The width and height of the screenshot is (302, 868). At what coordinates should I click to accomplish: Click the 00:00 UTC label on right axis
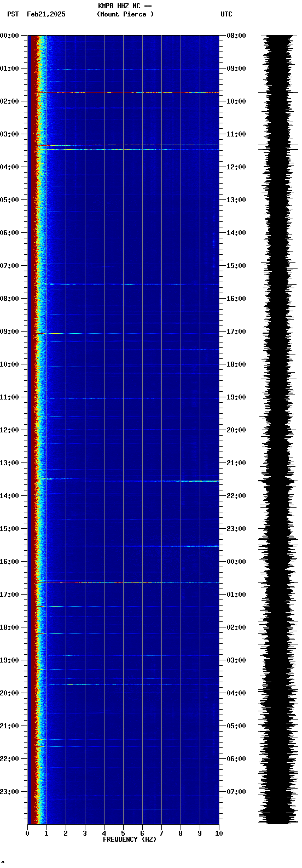pyautogui.click(x=236, y=562)
